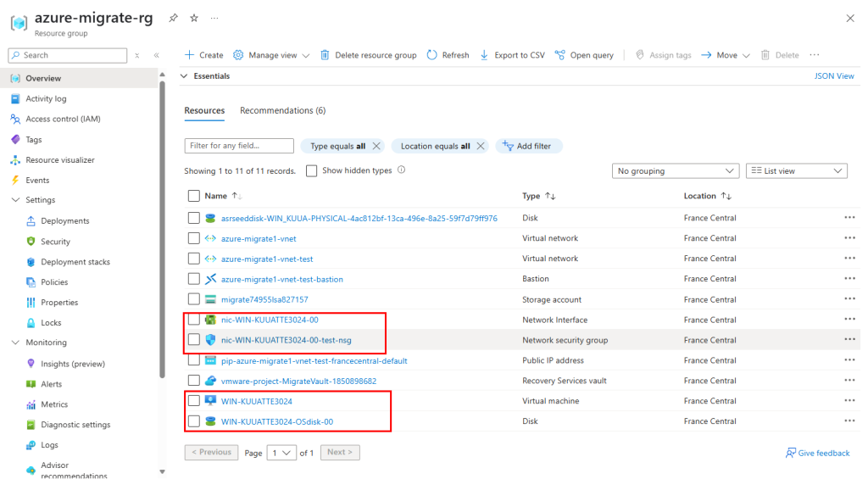Open row menu for azure-migrate1-vnet-test-bastion
The width and height of the screenshot is (868, 479).
click(849, 279)
